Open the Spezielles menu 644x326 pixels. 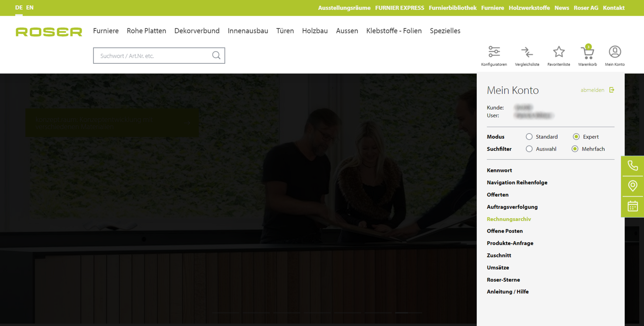click(x=445, y=31)
